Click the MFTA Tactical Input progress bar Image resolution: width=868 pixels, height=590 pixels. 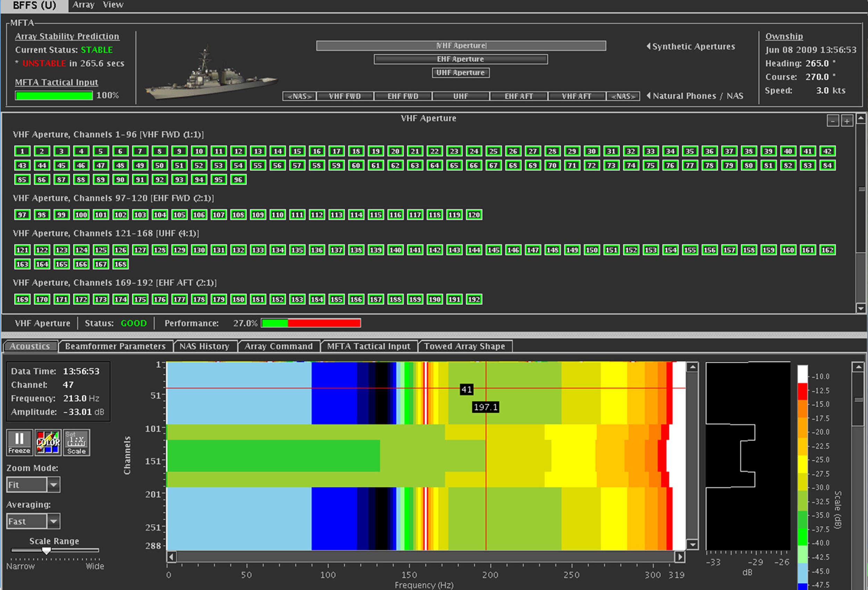click(54, 95)
